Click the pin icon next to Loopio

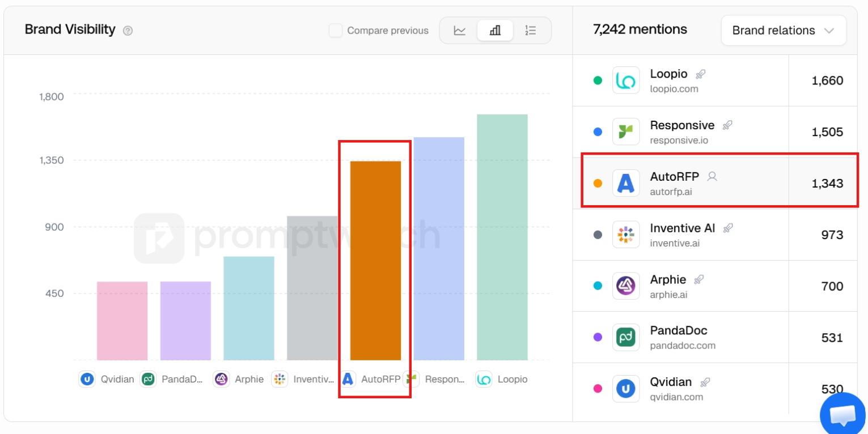(x=701, y=74)
